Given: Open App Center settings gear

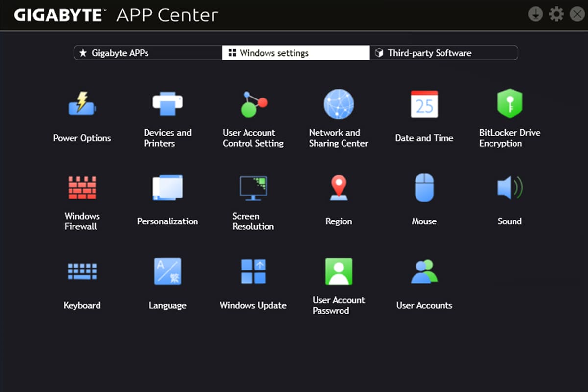Looking at the screenshot, I should click(556, 14).
